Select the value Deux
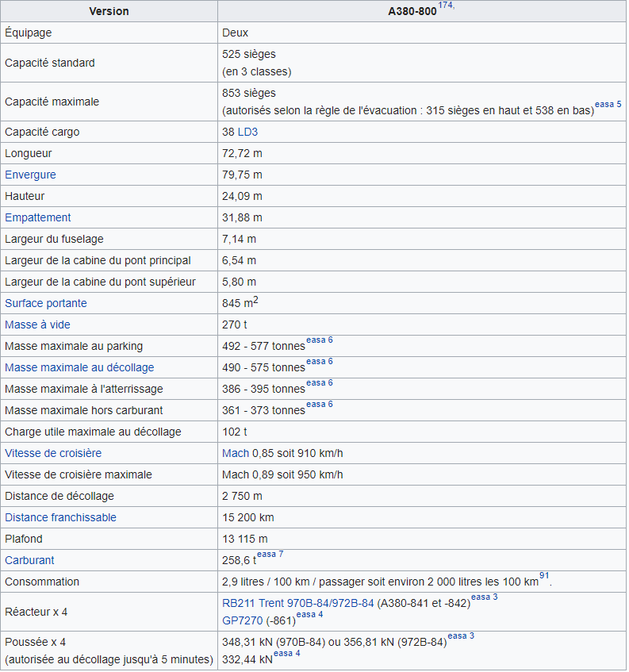The width and height of the screenshot is (629, 672). [236, 33]
